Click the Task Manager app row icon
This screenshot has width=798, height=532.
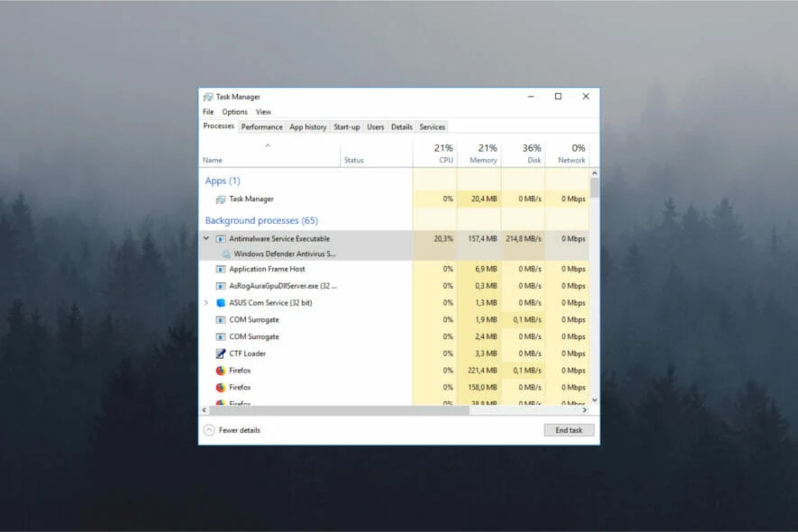(x=220, y=199)
